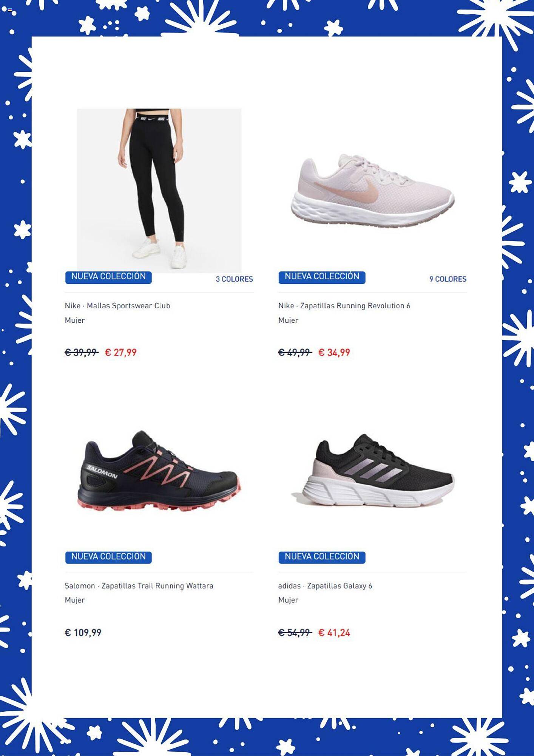Open the Nike Mallas Sportswear Club photo

tap(159, 191)
